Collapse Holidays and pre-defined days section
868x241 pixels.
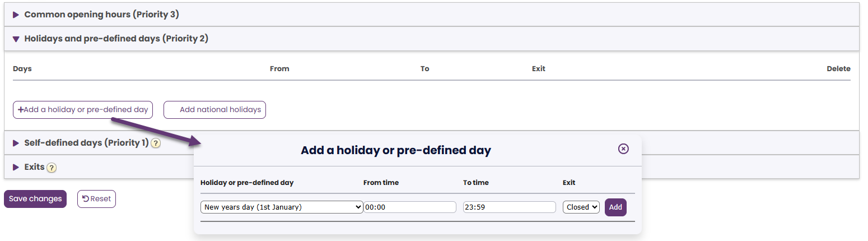pos(116,39)
